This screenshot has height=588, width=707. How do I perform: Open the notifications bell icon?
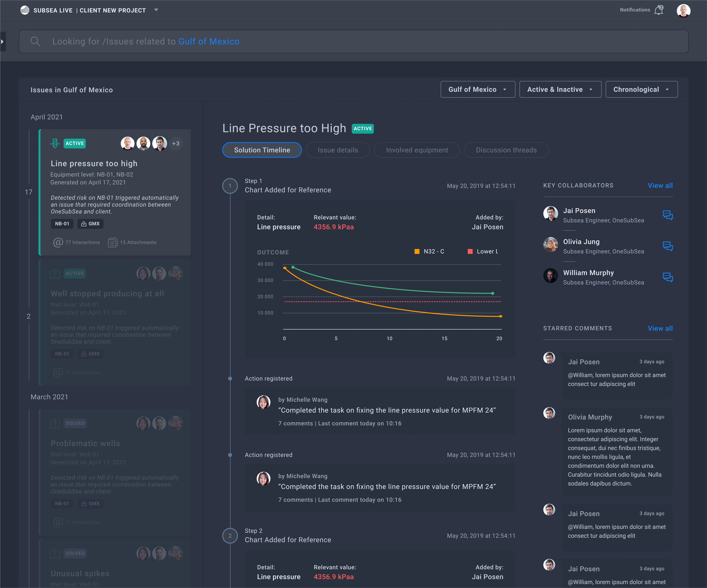[x=658, y=10]
